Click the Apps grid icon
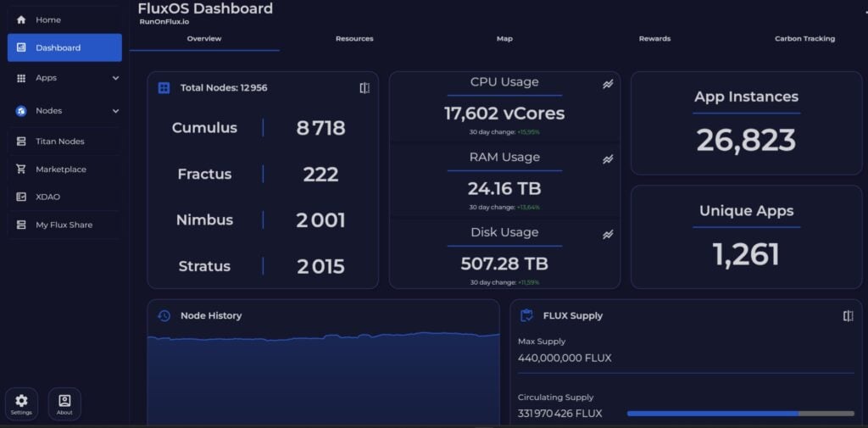868x428 pixels. (x=21, y=78)
